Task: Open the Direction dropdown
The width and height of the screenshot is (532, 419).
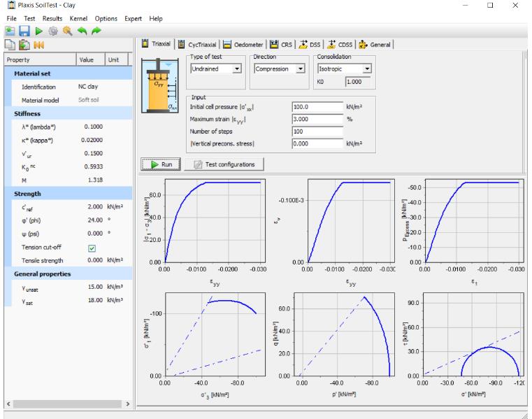Action: tap(300, 69)
